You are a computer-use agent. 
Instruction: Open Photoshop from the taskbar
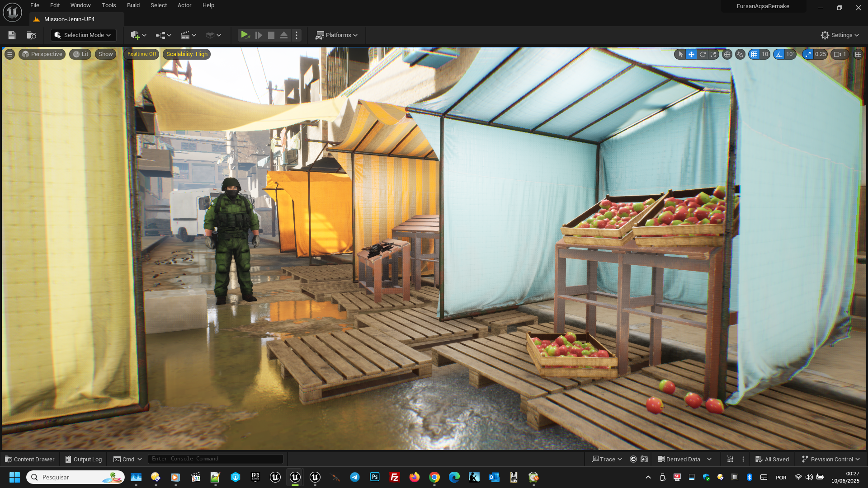tap(375, 477)
